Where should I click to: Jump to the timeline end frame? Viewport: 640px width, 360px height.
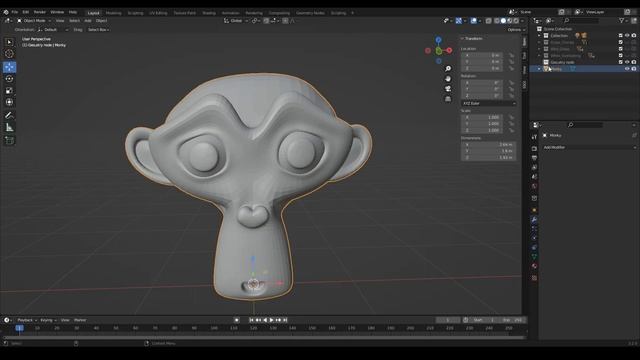point(285,320)
